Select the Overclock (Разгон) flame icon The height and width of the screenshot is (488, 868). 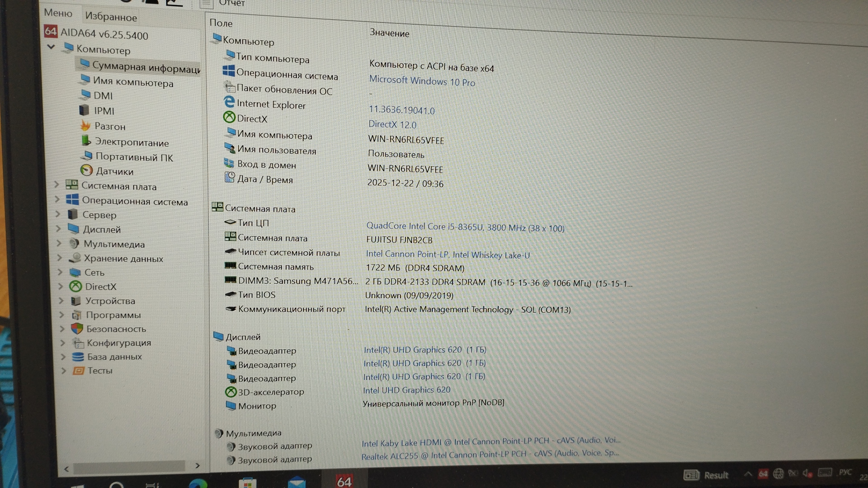coord(85,126)
